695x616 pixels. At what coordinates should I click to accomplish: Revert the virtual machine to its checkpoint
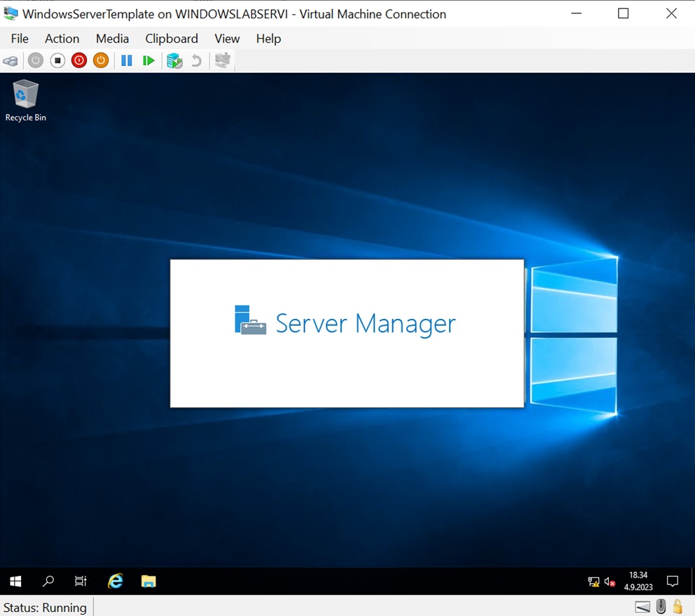pos(196,60)
